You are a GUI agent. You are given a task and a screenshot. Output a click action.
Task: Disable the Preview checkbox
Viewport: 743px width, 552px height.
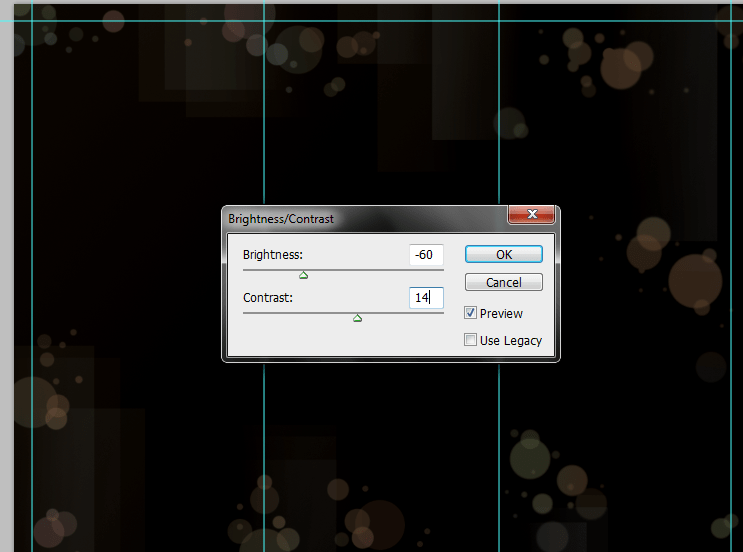pos(471,314)
